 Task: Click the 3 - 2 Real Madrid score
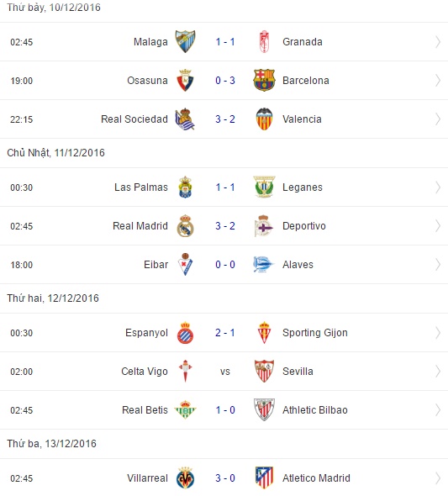[225, 226]
